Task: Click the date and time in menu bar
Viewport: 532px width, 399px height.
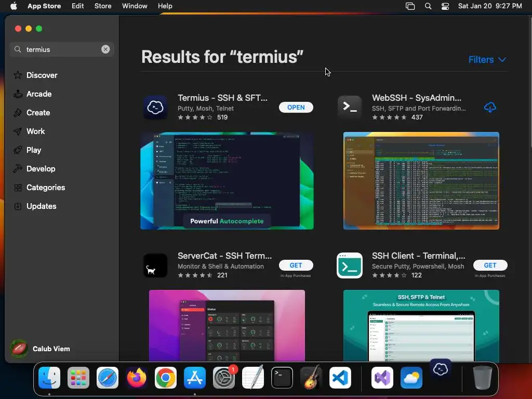Action: [x=490, y=6]
